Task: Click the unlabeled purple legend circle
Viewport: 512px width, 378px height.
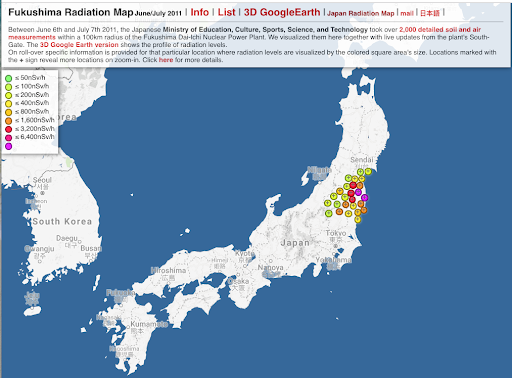Action: (9, 146)
